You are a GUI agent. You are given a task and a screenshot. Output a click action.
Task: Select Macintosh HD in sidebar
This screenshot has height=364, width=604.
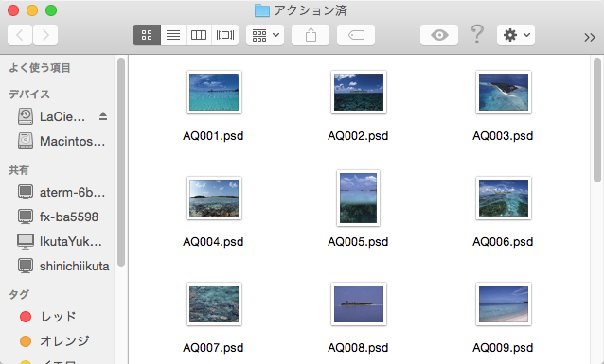(x=62, y=141)
